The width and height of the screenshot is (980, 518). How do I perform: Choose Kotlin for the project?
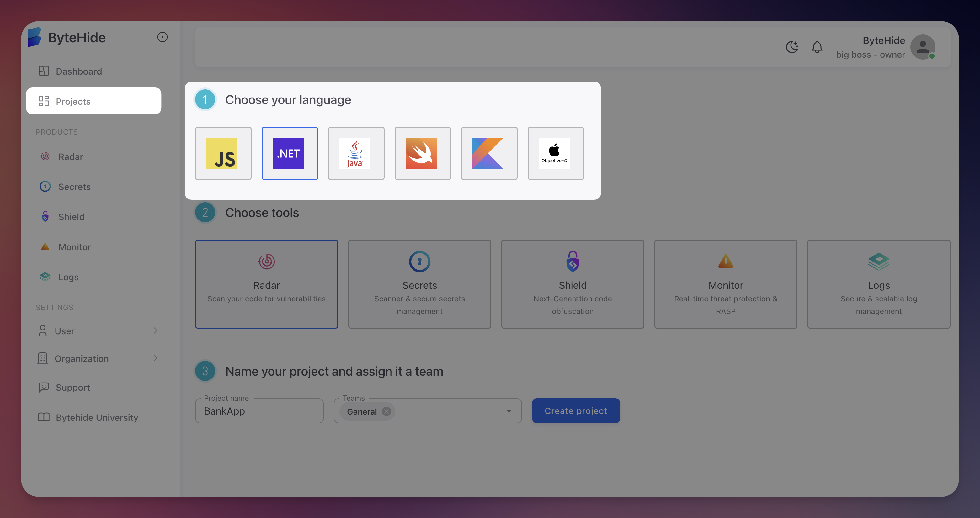489,153
